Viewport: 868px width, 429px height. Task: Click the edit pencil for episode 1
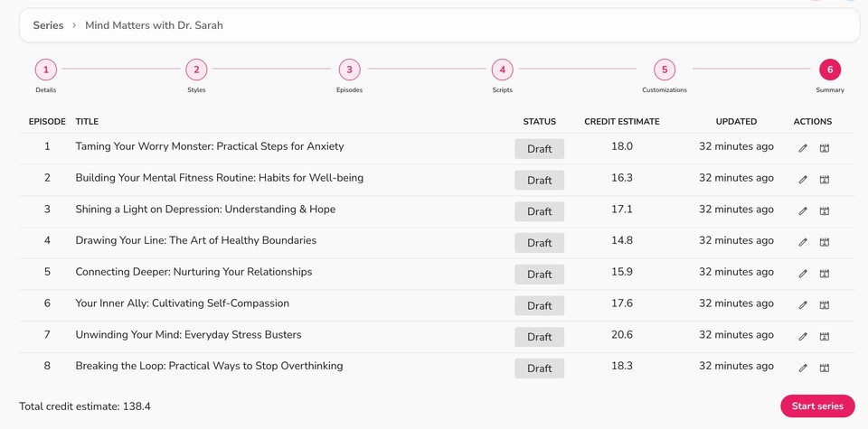tap(803, 148)
